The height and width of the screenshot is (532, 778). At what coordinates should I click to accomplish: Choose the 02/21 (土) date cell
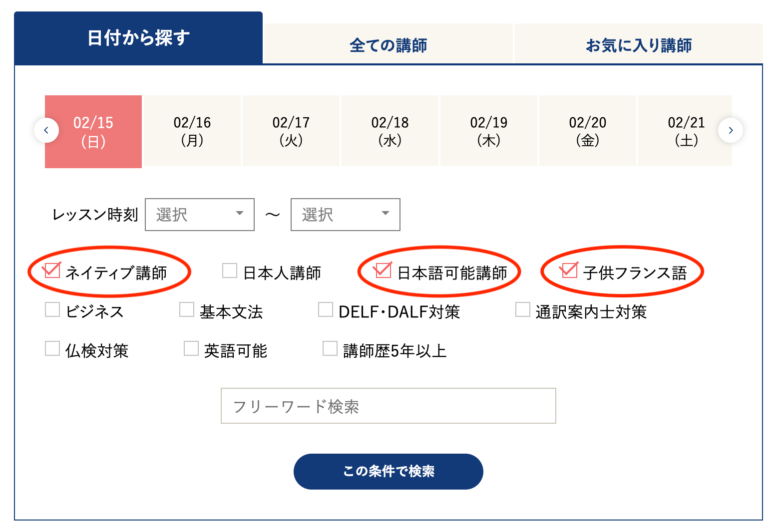[x=685, y=131]
